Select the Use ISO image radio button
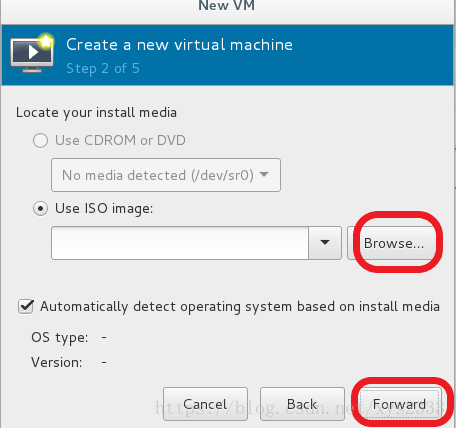Image resolution: width=456 pixels, height=428 pixels. pos(40,209)
